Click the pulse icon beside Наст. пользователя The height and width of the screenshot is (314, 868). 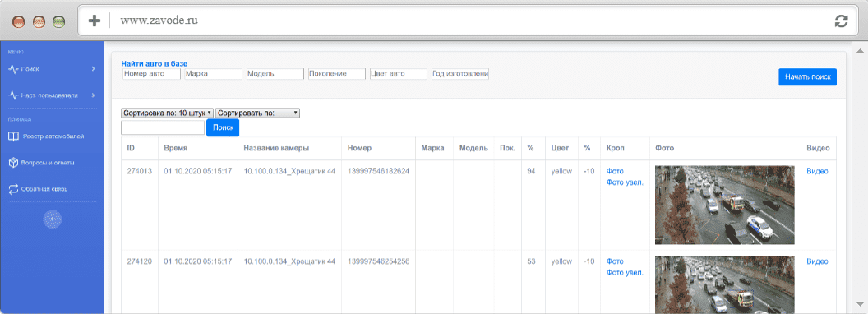click(14, 95)
